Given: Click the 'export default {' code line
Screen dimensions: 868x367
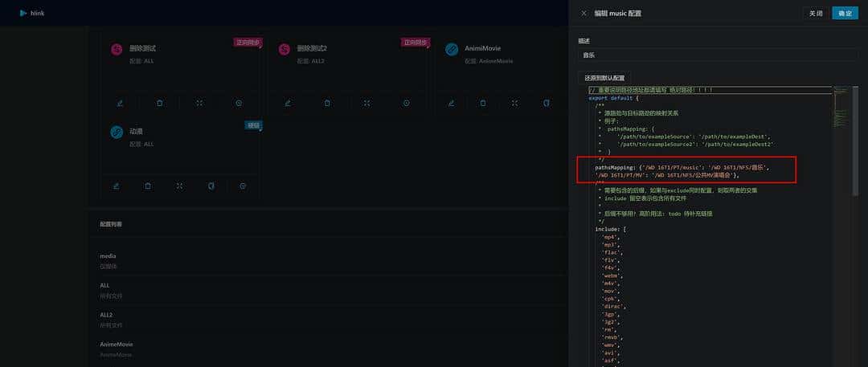Looking at the screenshot, I should pos(614,98).
